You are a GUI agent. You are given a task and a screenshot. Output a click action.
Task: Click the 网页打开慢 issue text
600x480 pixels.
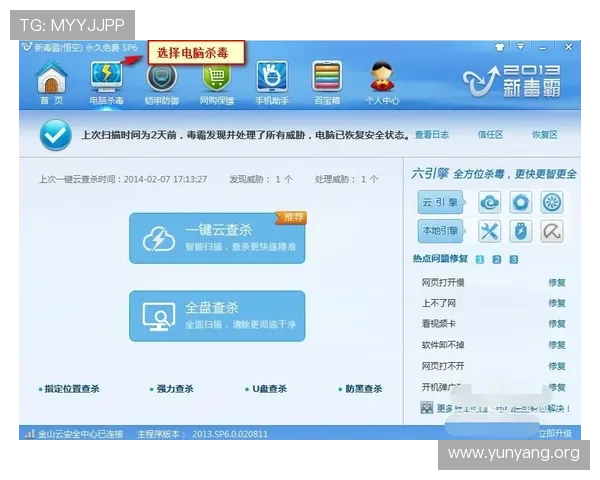tap(443, 283)
